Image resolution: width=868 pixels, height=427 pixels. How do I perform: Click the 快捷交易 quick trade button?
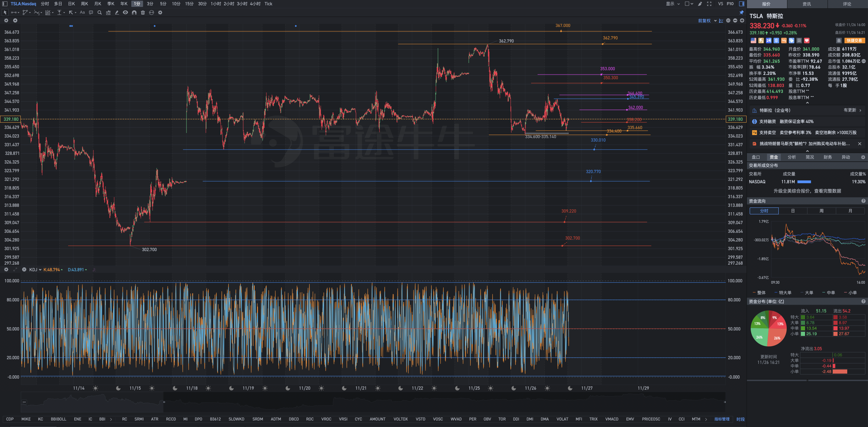point(854,41)
